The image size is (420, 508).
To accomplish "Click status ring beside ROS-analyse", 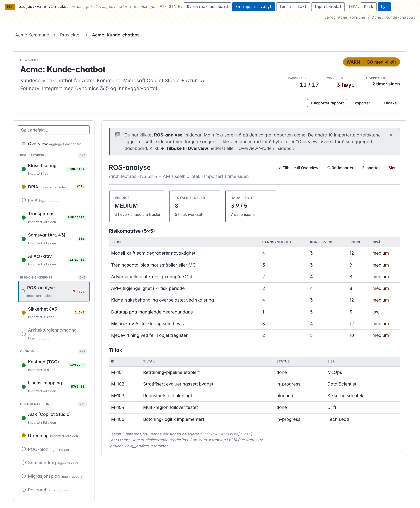I will 23,291.
